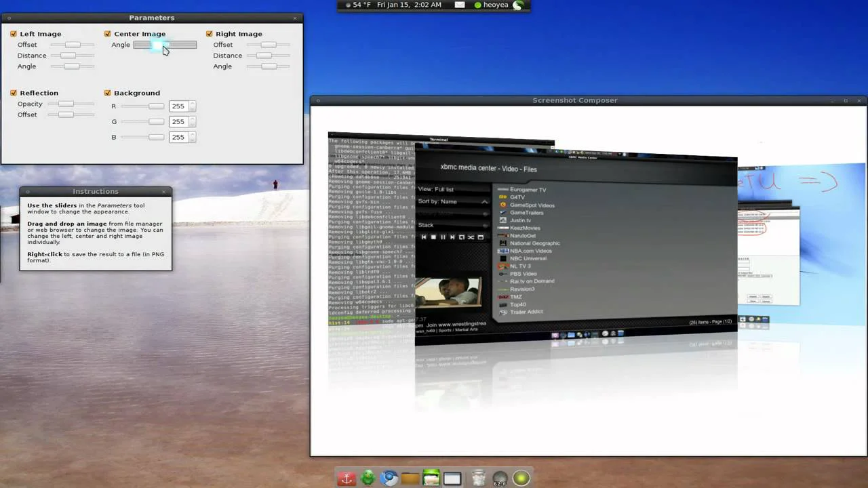Launch the green bird app in dock
868x488 pixels.
[368, 478]
